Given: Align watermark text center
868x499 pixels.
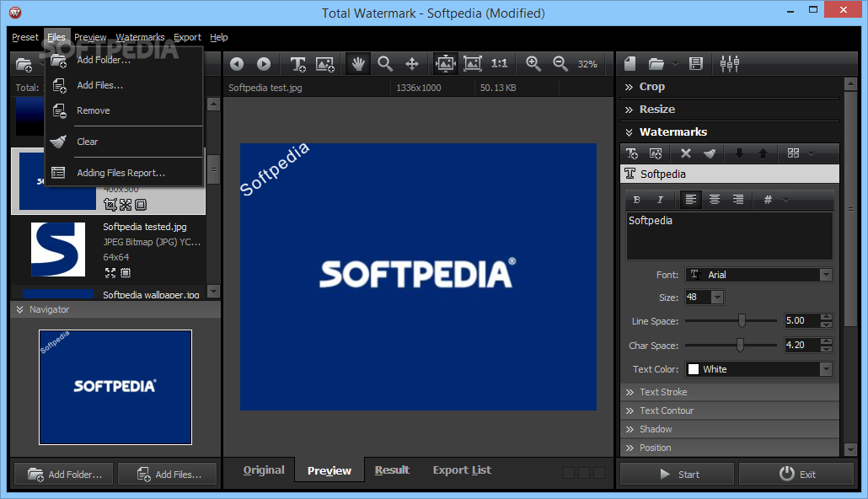Looking at the screenshot, I should point(715,200).
